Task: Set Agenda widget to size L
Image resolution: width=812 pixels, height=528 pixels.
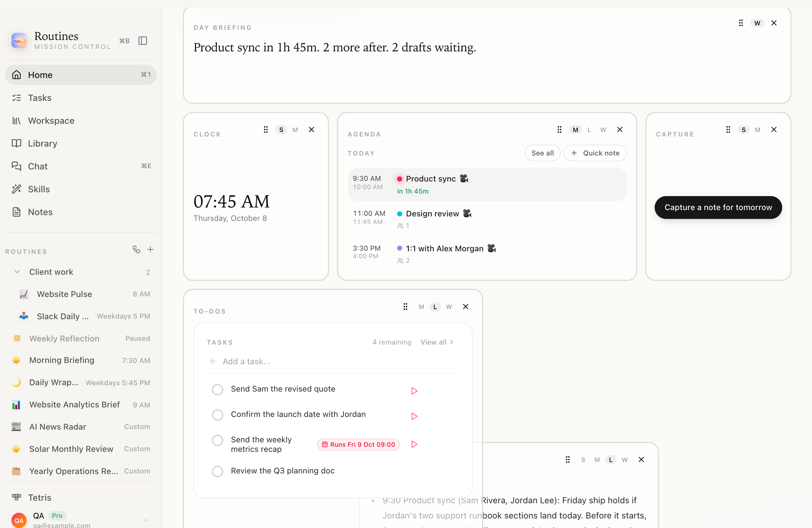Action: [x=589, y=130]
